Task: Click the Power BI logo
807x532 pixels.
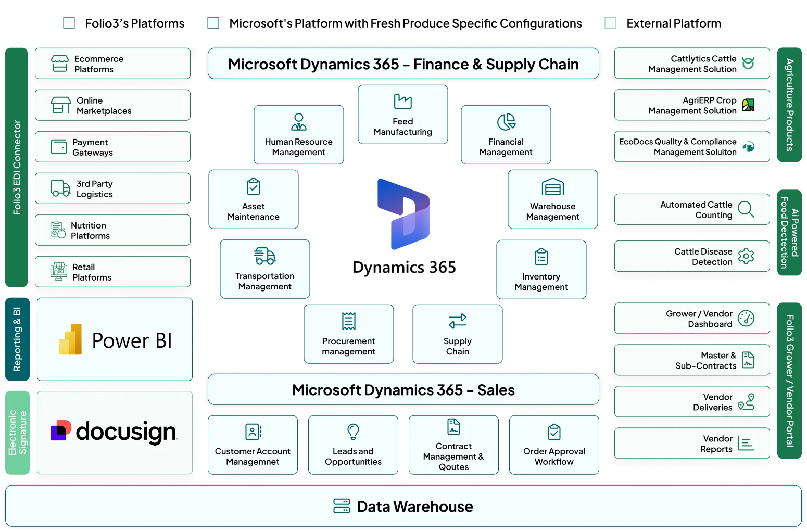Action: [x=70, y=339]
